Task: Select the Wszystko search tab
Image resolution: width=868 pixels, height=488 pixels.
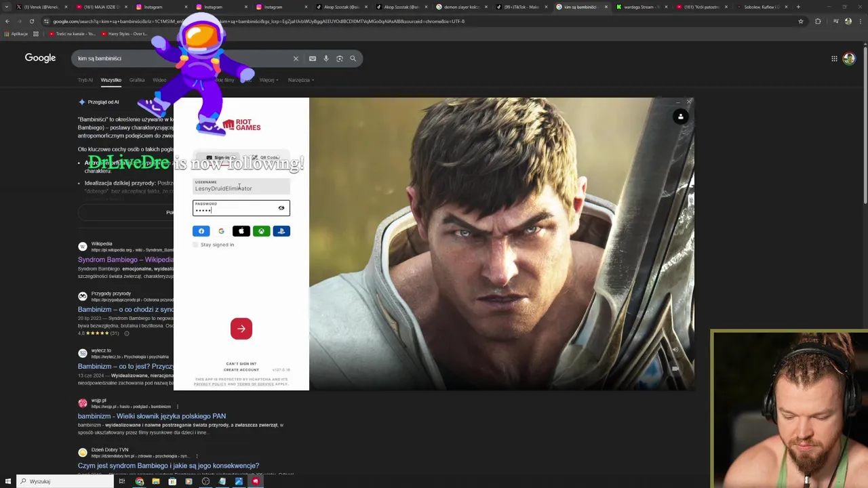Action: point(111,80)
